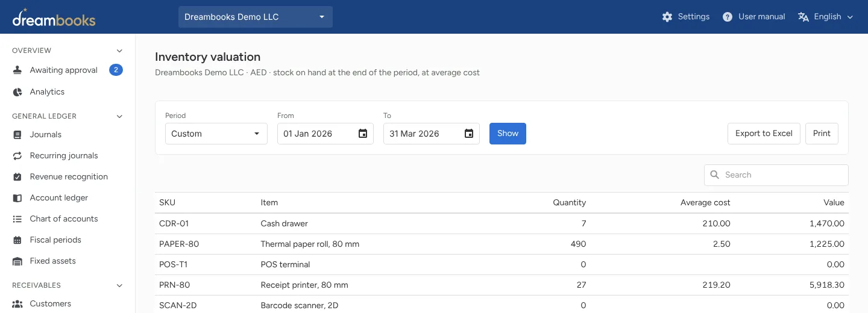Click SKU cell POS-T1
This screenshot has width=868, height=313.
pos(174,265)
